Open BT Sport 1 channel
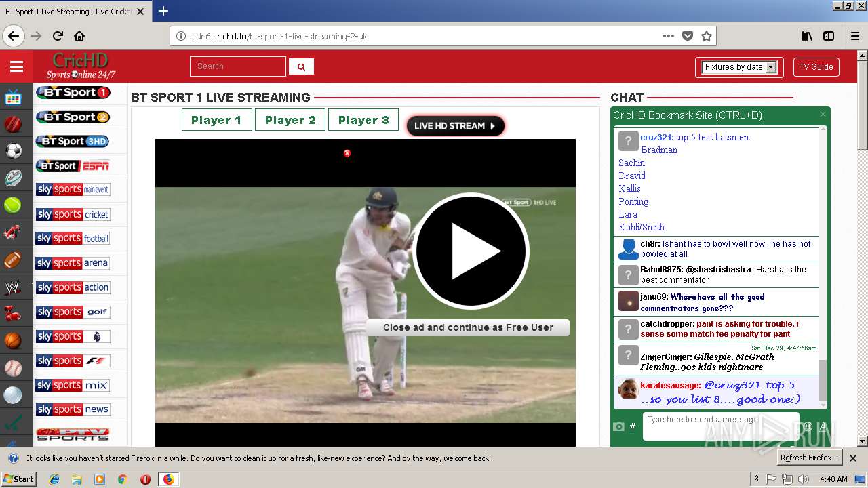 (73, 92)
